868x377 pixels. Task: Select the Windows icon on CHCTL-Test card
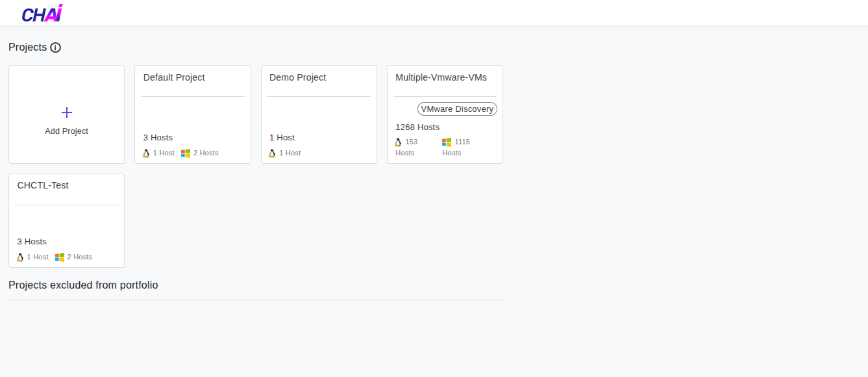click(59, 257)
